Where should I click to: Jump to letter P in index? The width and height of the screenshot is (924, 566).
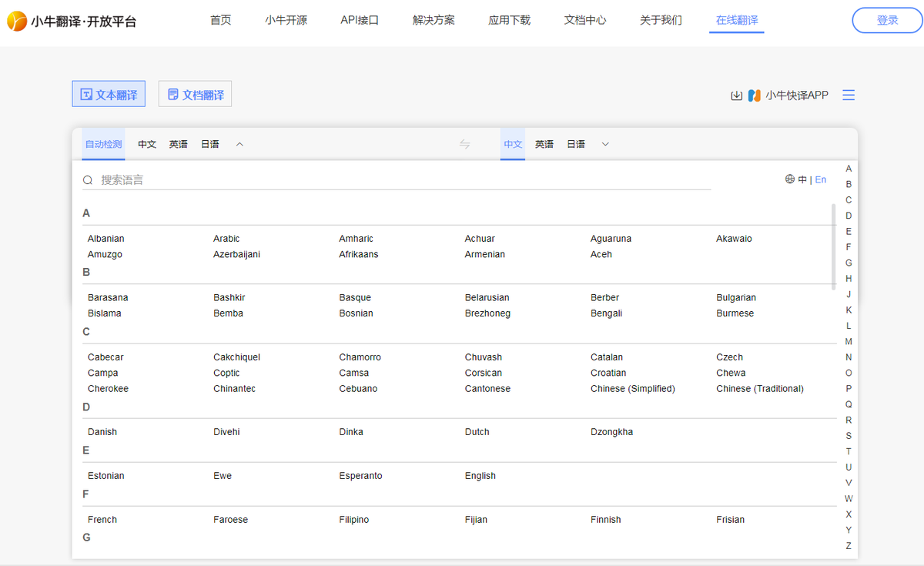pos(849,389)
